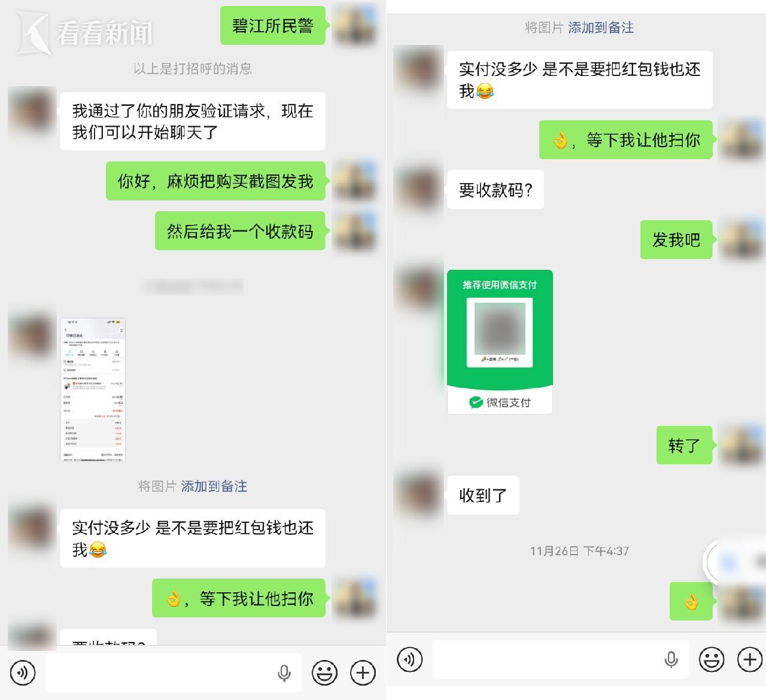Tap the voice message icon in right chat

pos(410,659)
